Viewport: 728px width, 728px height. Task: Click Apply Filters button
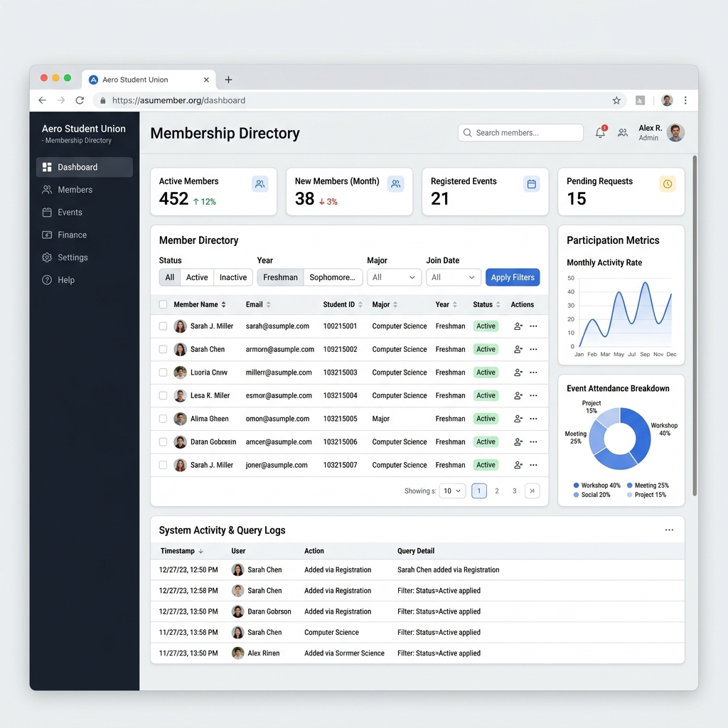[x=513, y=277]
